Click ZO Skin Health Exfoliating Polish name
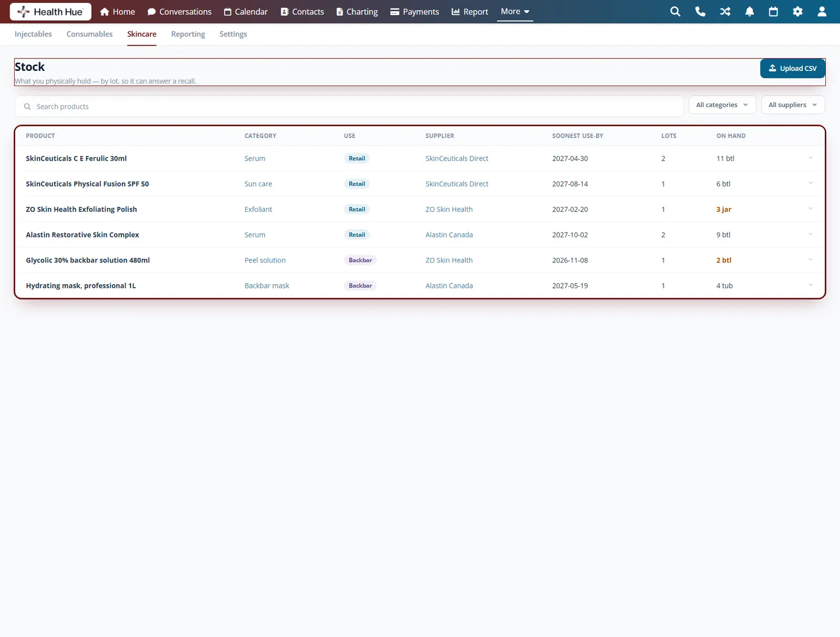 click(x=81, y=209)
